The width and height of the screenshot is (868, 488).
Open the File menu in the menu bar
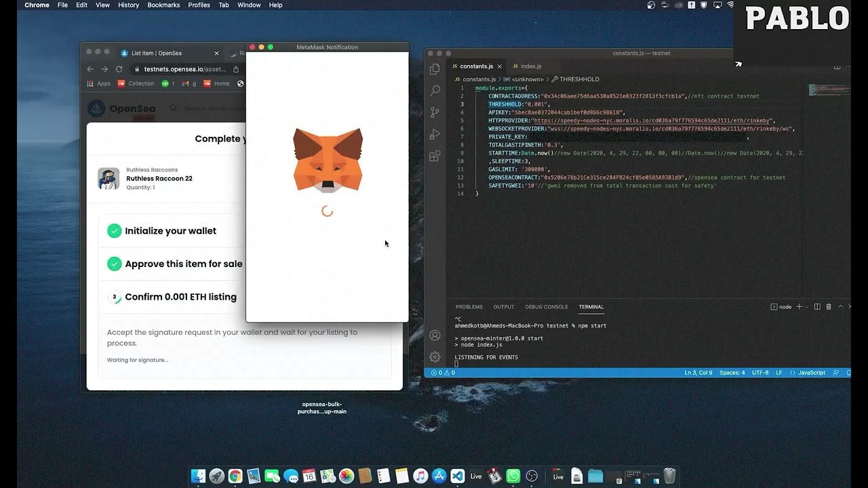[x=62, y=5]
